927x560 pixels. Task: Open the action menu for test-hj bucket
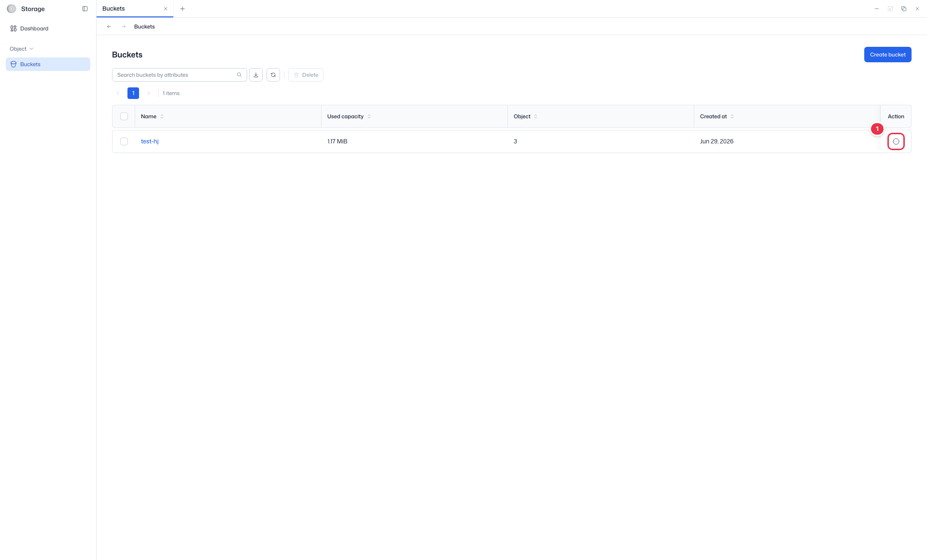tap(896, 141)
